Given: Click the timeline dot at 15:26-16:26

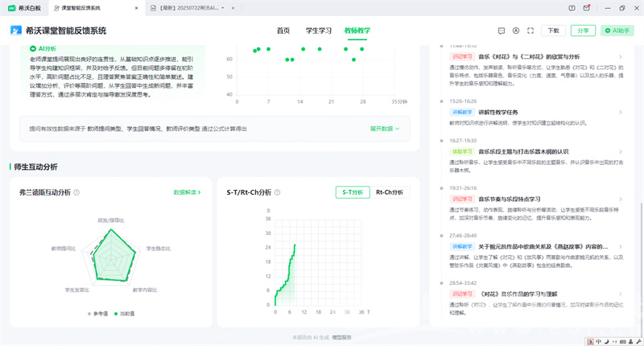Looking at the screenshot, I should (441, 101).
